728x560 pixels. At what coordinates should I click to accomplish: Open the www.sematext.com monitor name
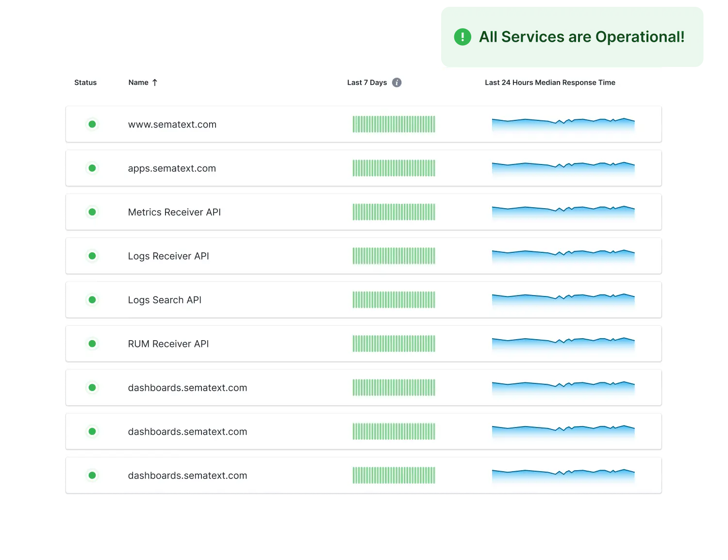point(172,124)
